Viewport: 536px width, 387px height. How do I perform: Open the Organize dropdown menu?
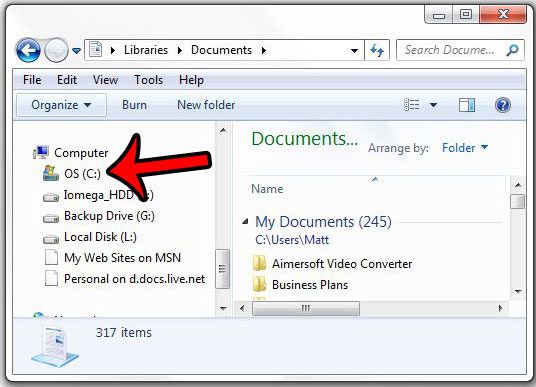[x=61, y=105]
